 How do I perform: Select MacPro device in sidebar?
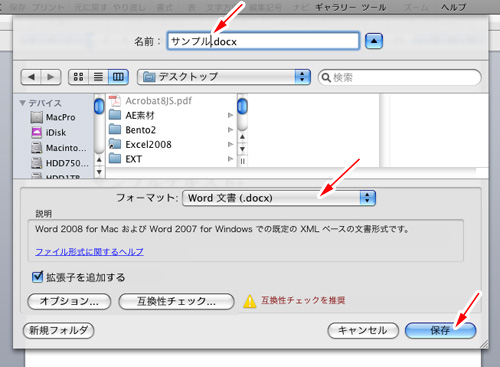click(53, 117)
